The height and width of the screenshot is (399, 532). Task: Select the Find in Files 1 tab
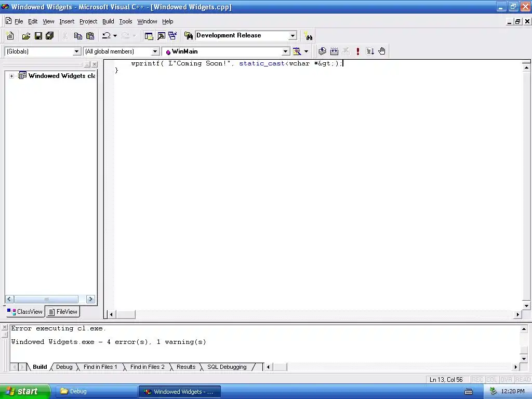click(100, 367)
